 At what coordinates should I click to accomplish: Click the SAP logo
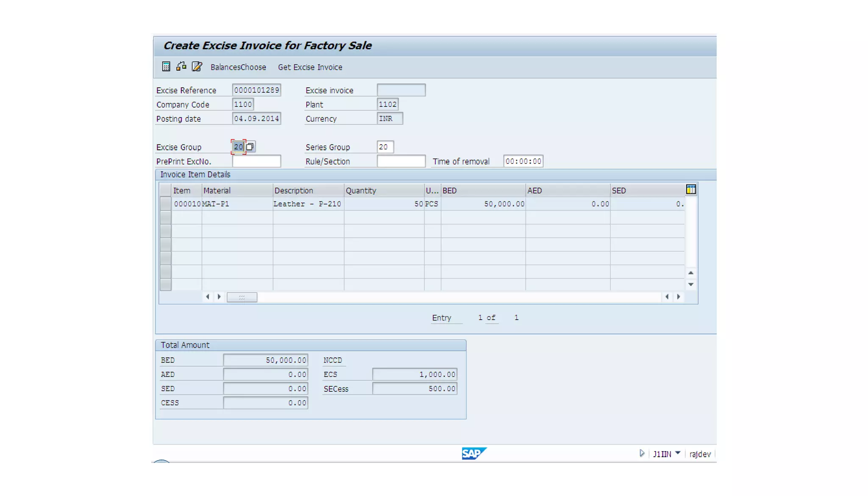pyautogui.click(x=474, y=454)
